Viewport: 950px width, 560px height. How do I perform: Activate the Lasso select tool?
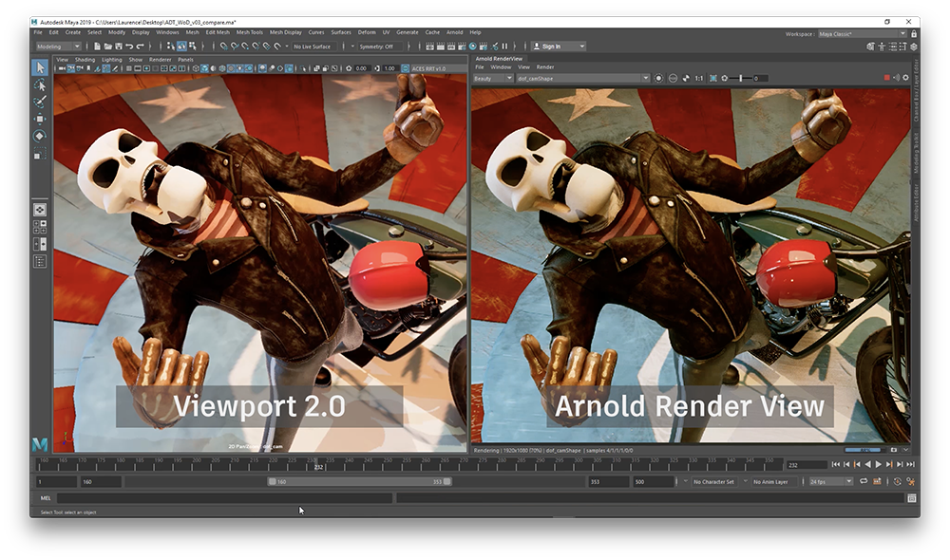point(40,84)
